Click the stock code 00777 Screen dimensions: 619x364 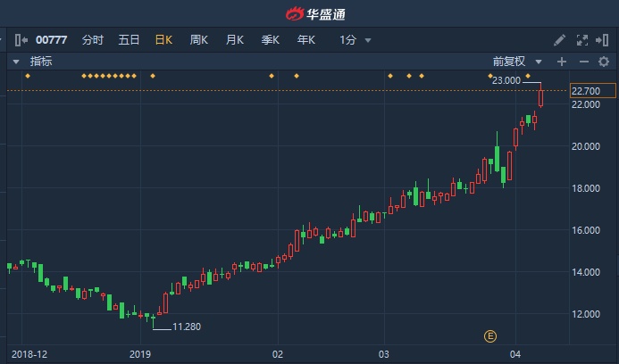click(51, 40)
